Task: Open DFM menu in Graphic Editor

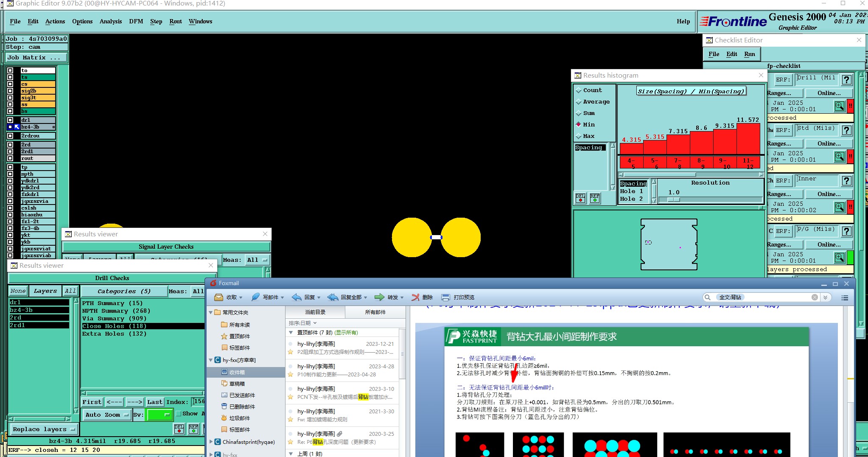Action: (136, 21)
